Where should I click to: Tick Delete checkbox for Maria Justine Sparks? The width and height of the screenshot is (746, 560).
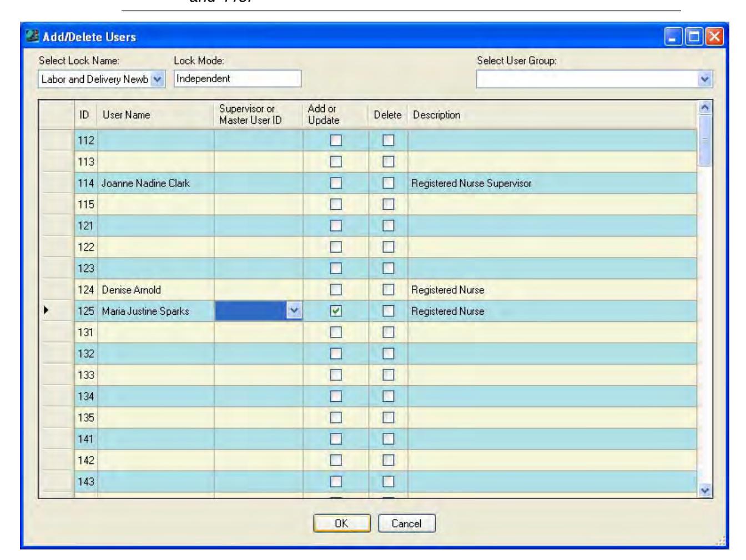pyautogui.click(x=389, y=311)
